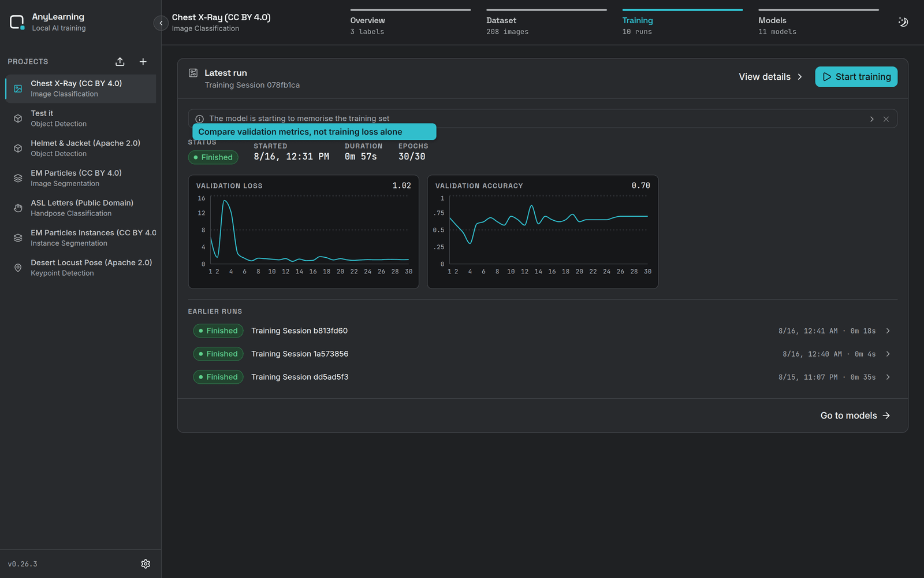Open ASL Letters project
Viewport: 924px width, 578px height.
click(81, 208)
